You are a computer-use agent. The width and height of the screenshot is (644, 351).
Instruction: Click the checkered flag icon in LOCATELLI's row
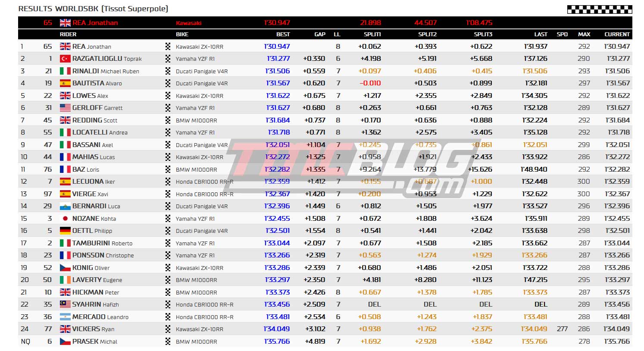tap(168, 132)
